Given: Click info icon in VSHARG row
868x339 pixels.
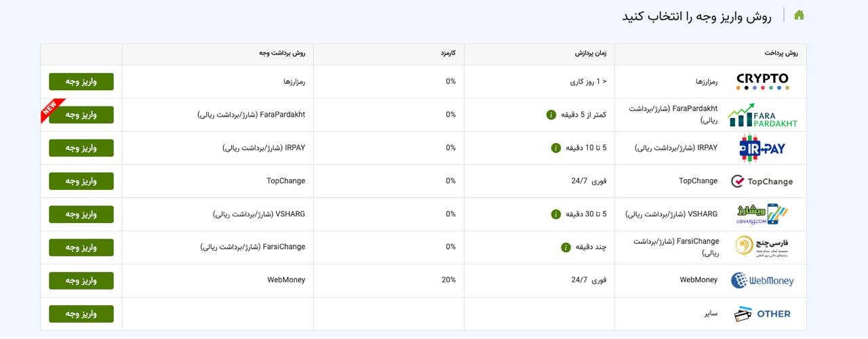Looking at the screenshot, I should pyautogui.click(x=556, y=214).
